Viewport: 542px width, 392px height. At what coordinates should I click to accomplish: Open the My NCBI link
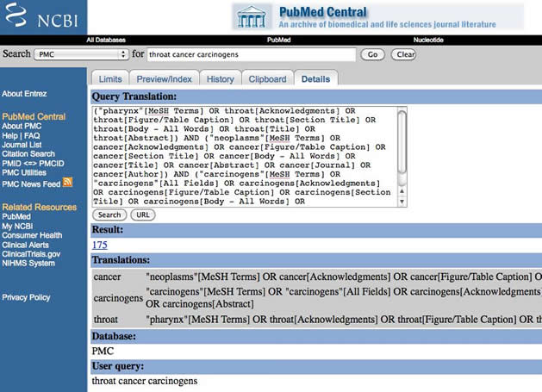(x=17, y=226)
